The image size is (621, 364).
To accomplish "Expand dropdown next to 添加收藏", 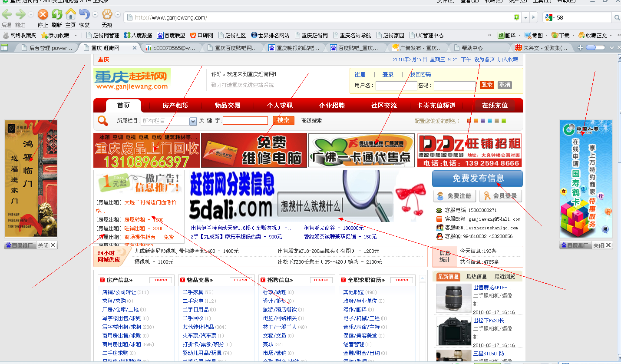I will point(76,36).
